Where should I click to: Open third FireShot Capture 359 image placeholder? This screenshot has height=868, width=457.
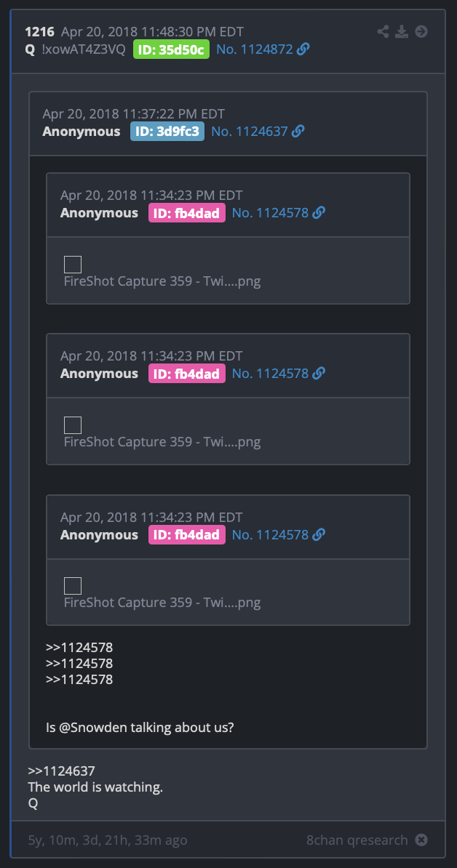click(73, 586)
